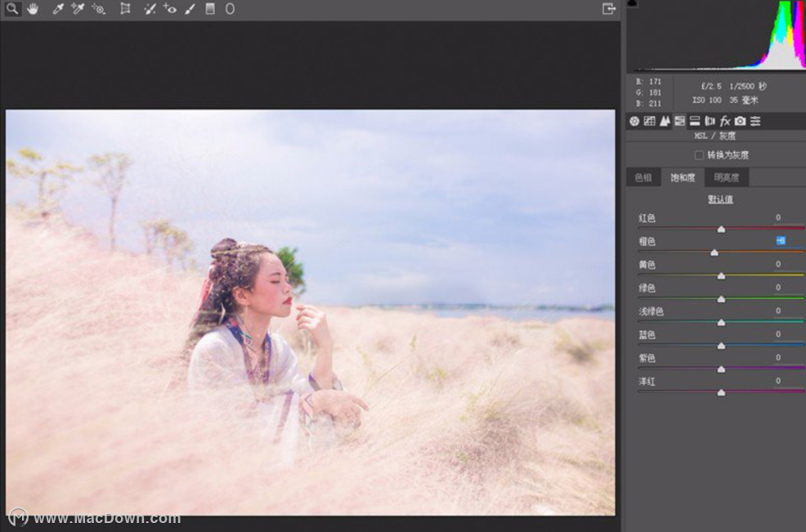Focus the 红色 value field
This screenshot has height=532, width=806.
pyautogui.click(x=778, y=217)
